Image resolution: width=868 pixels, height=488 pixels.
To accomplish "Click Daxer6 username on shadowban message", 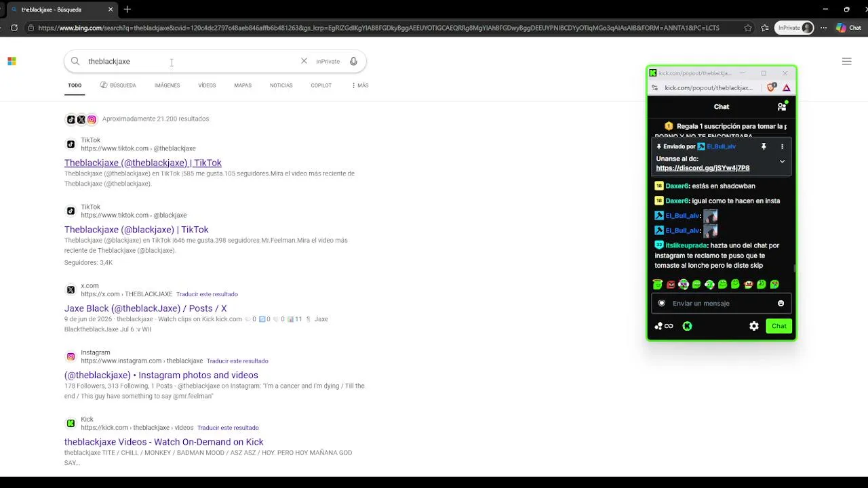I will click(x=677, y=186).
